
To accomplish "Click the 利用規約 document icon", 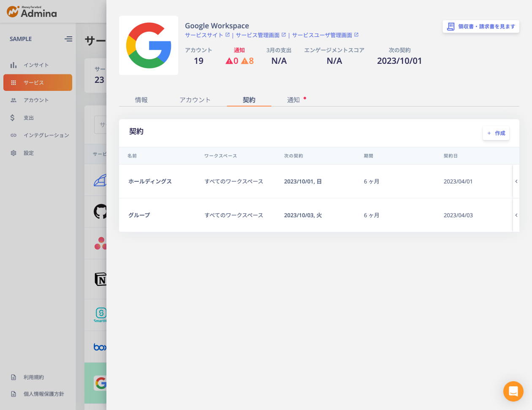I will [14, 377].
